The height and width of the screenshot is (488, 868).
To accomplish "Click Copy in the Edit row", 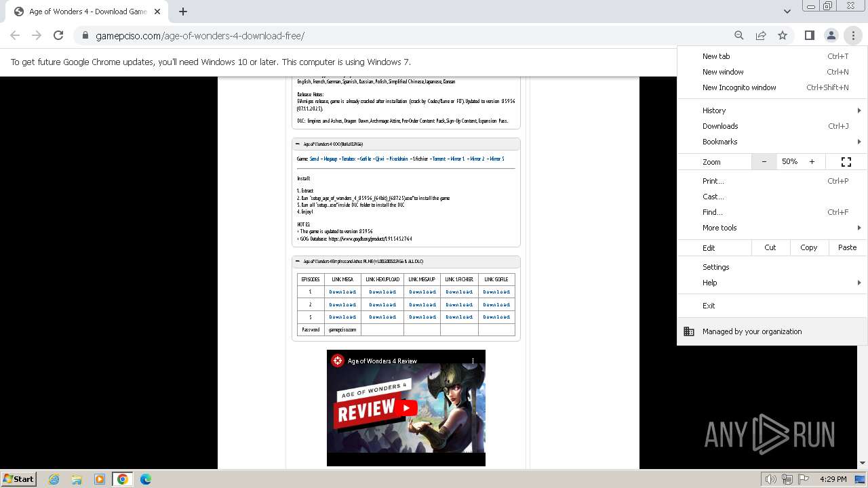I will (808, 247).
